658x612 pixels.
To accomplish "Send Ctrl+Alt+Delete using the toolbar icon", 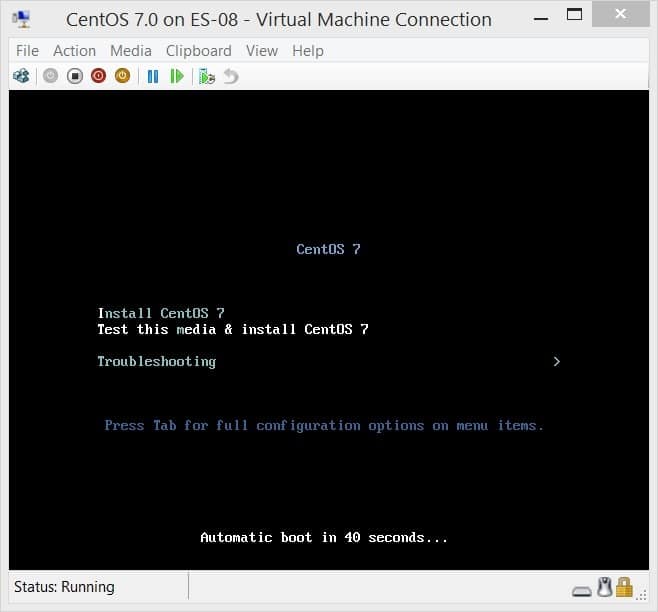I will click(21, 76).
